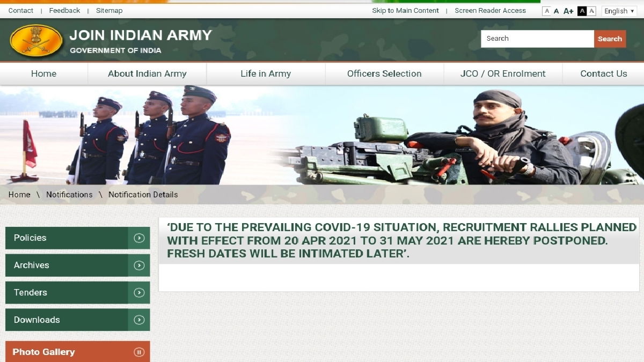Image resolution: width=644 pixels, height=362 pixels.
Task: Click the Photo Gallery heading
Action: pyautogui.click(x=43, y=352)
